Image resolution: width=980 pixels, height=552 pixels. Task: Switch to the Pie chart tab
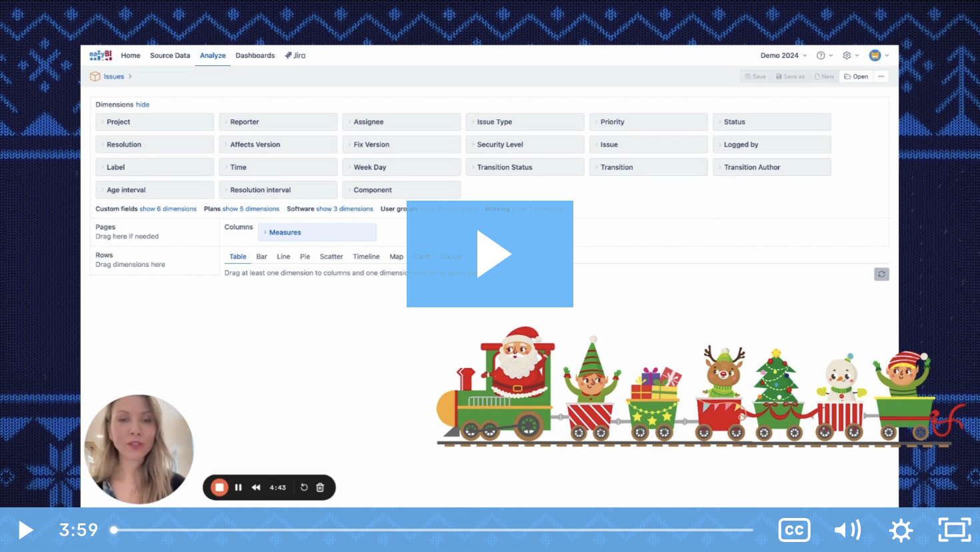pyautogui.click(x=305, y=257)
